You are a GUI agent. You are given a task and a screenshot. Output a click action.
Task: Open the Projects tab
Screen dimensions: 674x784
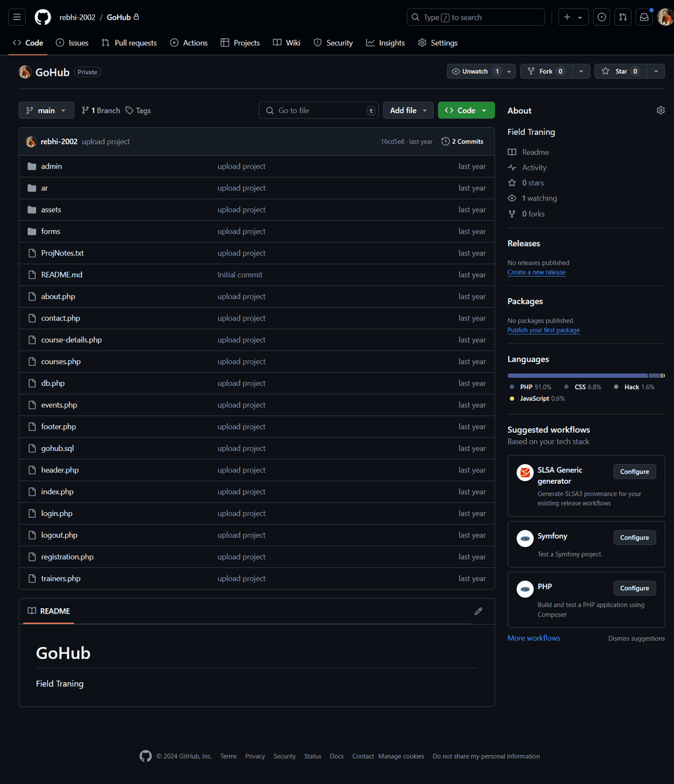240,43
